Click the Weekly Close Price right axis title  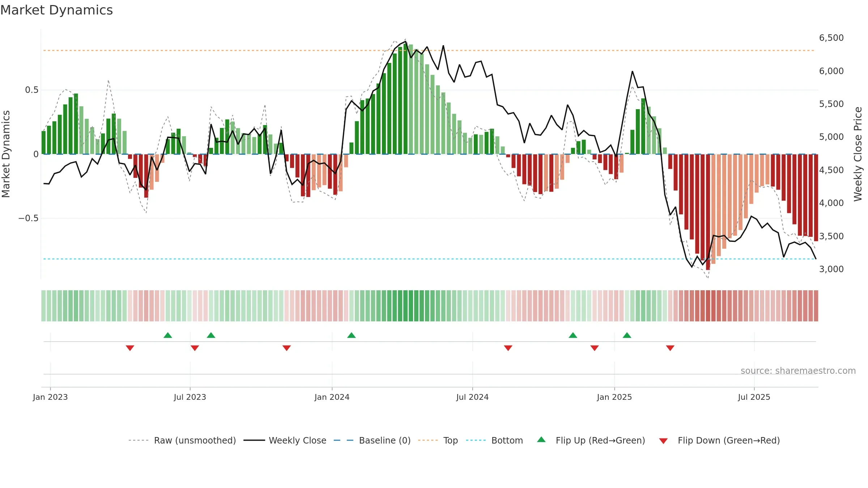pos(858,154)
